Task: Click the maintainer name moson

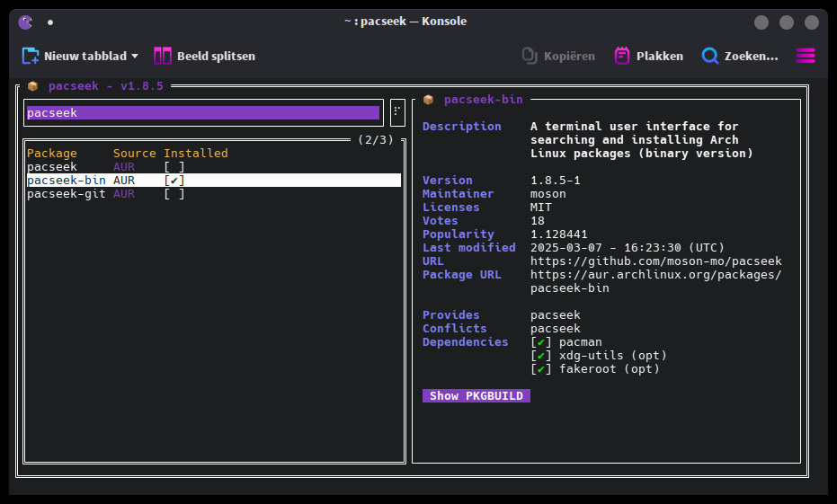Action: pyautogui.click(x=548, y=193)
